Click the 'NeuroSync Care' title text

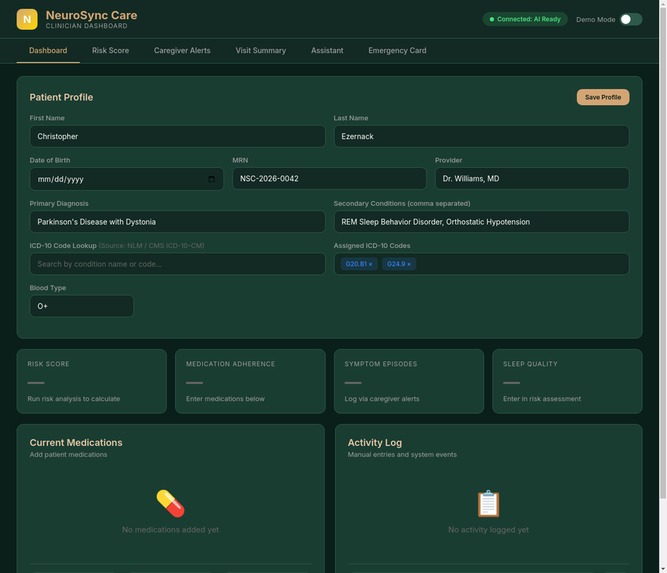[x=91, y=15]
